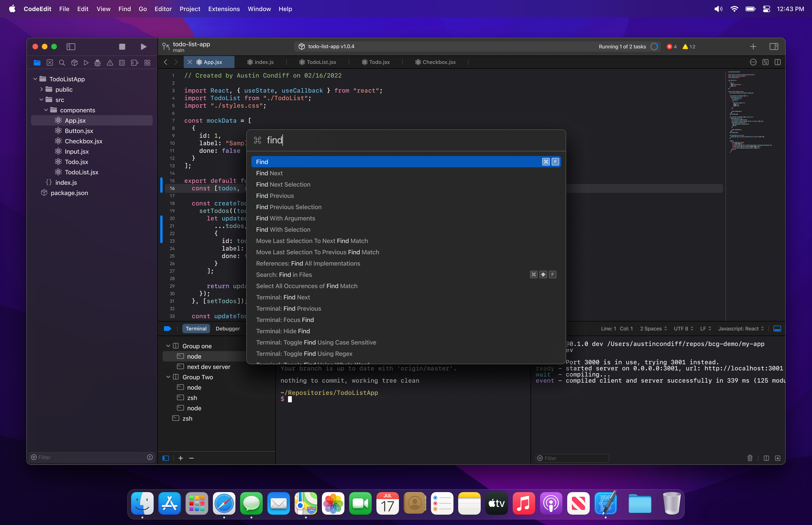Open the source control navigator icon
The height and width of the screenshot is (525, 812).
point(50,63)
